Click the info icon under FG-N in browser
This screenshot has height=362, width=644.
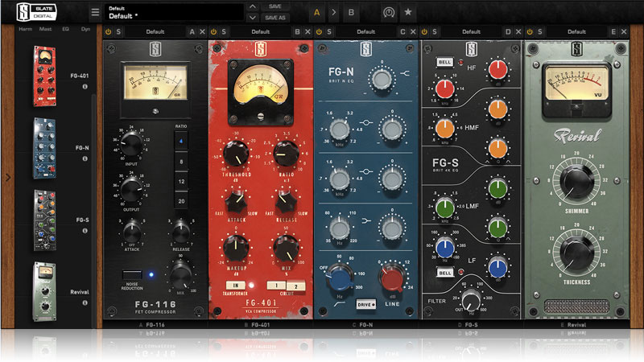pos(85,158)
